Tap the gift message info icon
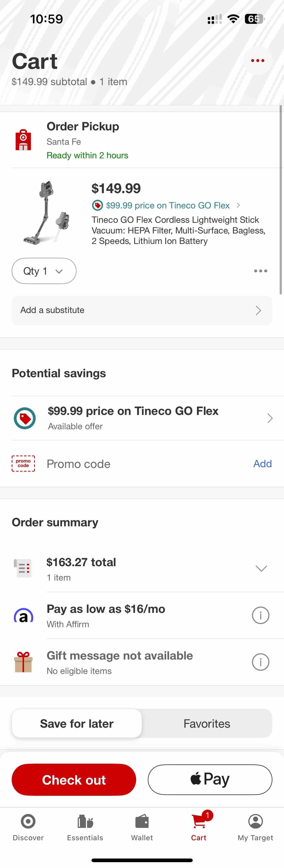 coord(260,662)
